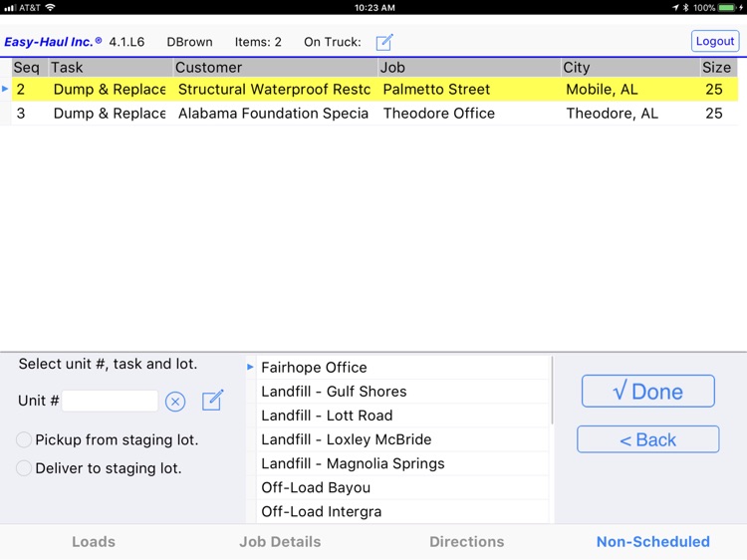The width and height of the screenshot is (747, 560).
Task: Click the Easy-Haul Inc. logo text
Action: point(53,42)
